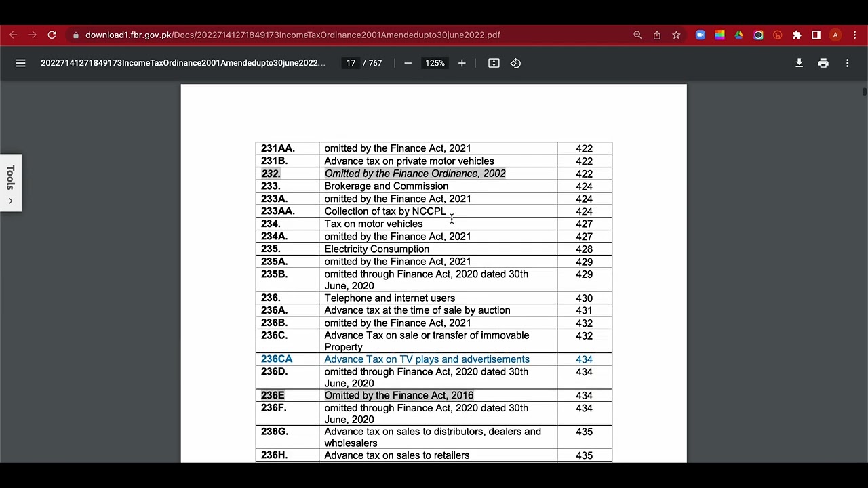The image size is (868, 488).
Task: Click section number 236C.
Action: click(x=274, y=335)
